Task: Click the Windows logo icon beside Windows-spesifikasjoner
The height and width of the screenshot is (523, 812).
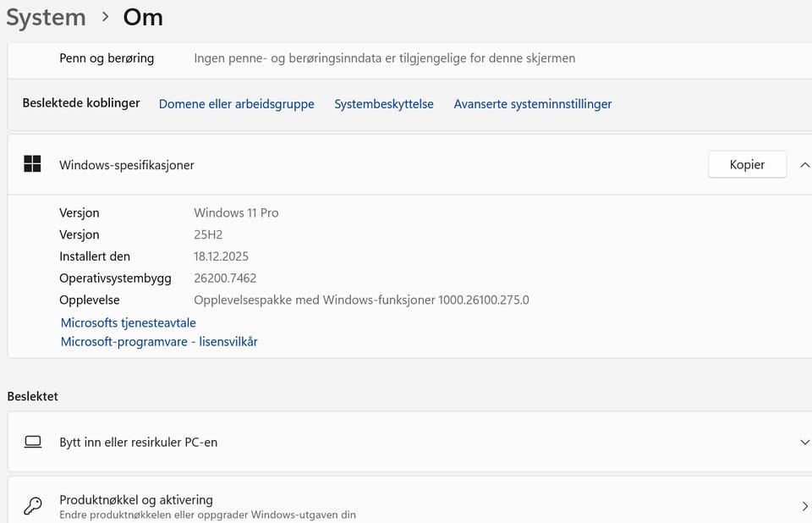Action: pyautogui.click(x=32, y=164)
